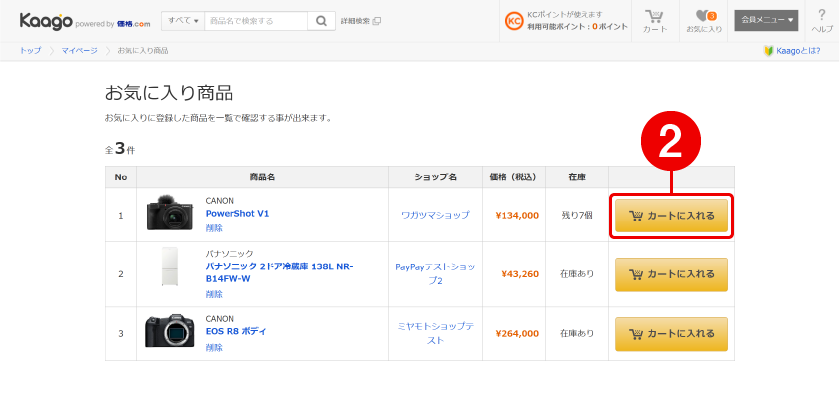
Task: Click the KC points circle icon
Action: pos(514,21)
